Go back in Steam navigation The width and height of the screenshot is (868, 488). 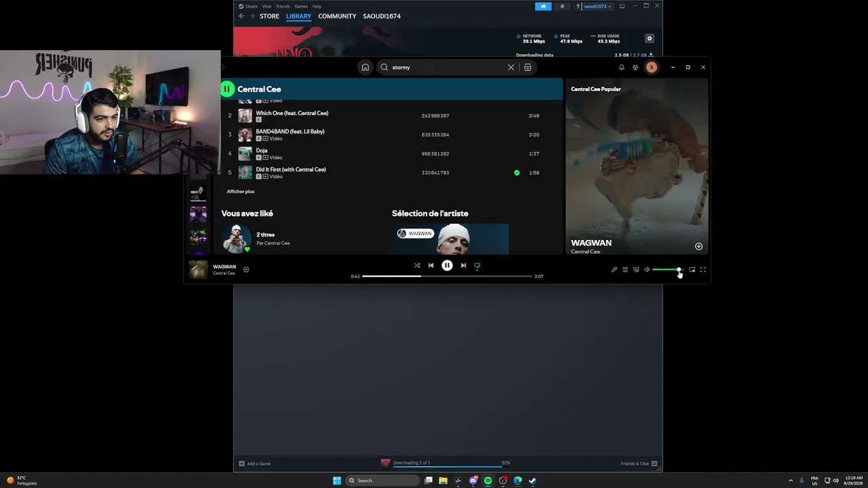[x=241, y=16]
